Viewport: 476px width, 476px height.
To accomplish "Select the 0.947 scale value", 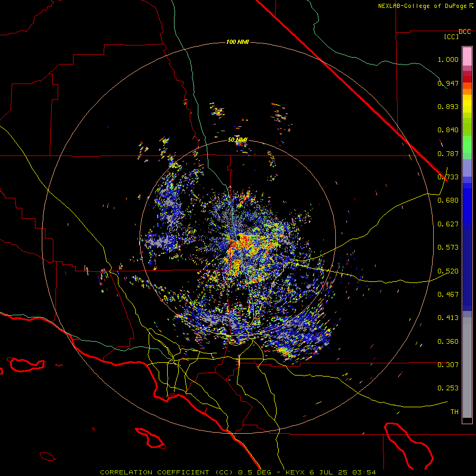I will coord(448,83).
